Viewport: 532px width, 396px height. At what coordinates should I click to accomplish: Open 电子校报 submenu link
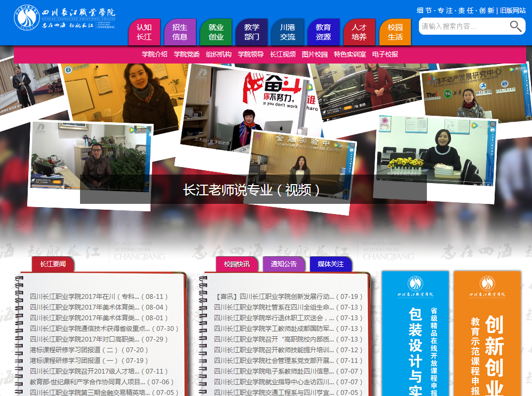385,54
